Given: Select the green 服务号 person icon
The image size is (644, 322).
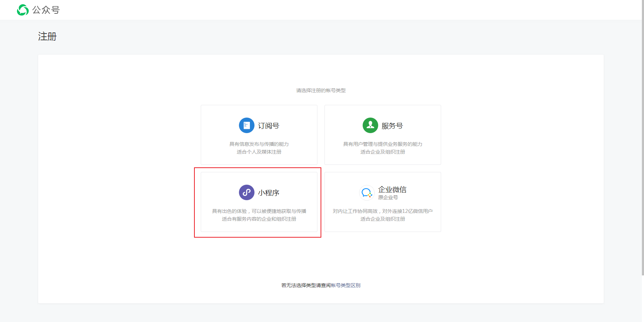Looking at the screenshot, I should pyautogui.click(x=370, y=125).
